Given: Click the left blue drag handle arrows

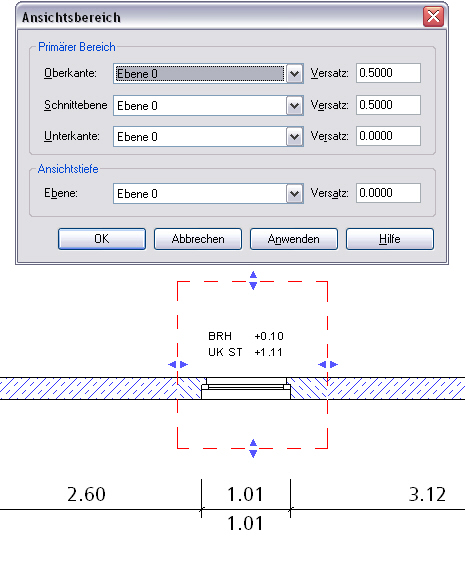Looking at the screenshot, I should coord(178,364).
